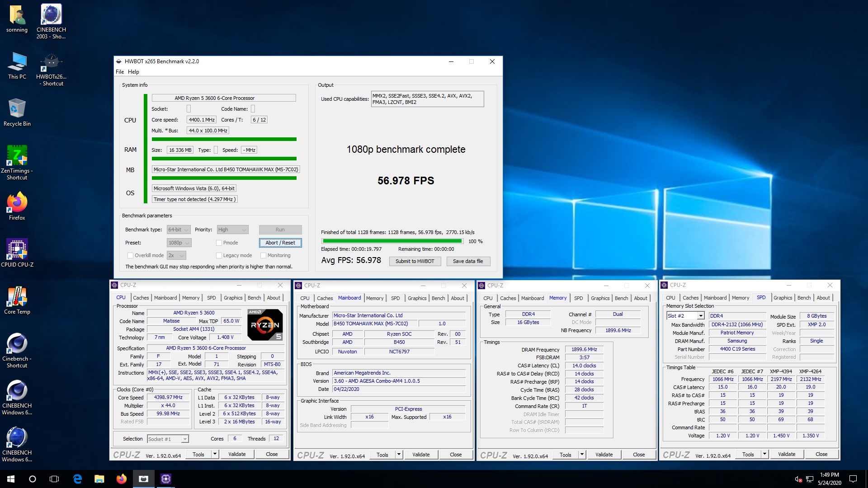Expand Tools arrow in CPU tab window
868x488 pixels.
(215, 454)
